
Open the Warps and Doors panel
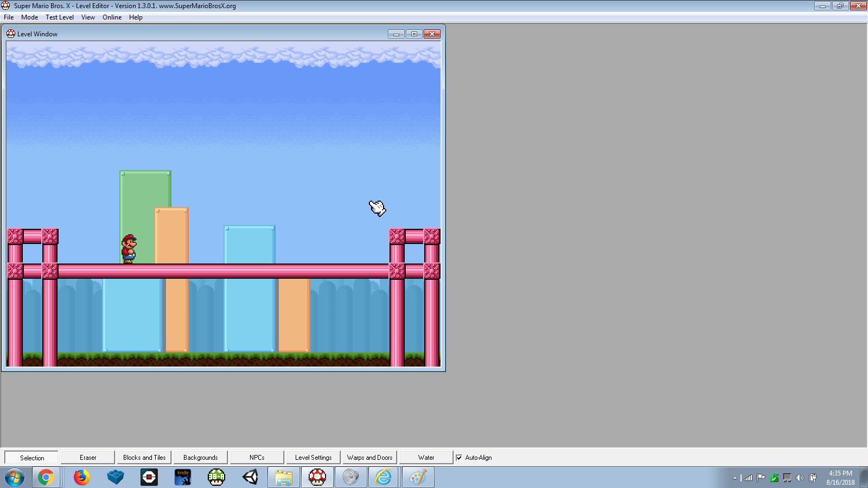pyautogui.click(x=370, y=458)
